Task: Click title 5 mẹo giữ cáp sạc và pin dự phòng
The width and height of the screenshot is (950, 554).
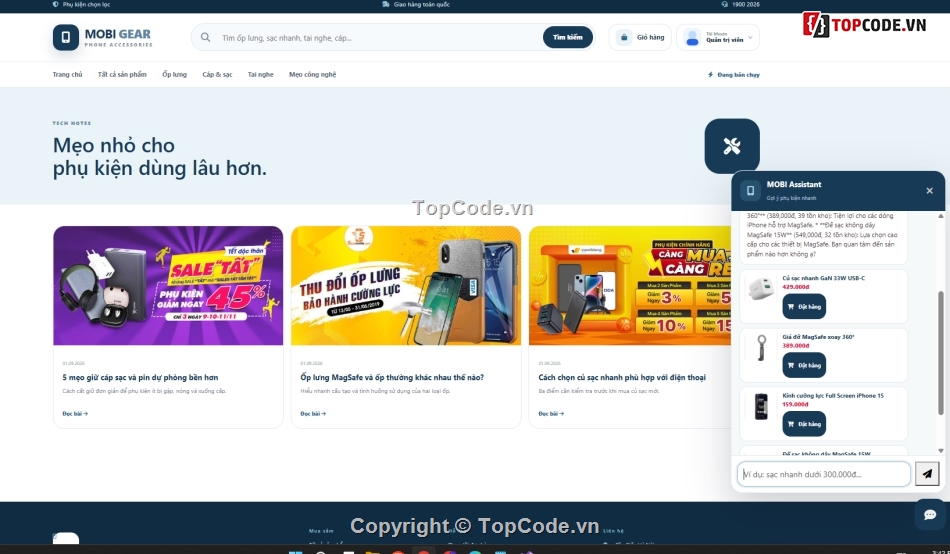Action: pos(141,377)
